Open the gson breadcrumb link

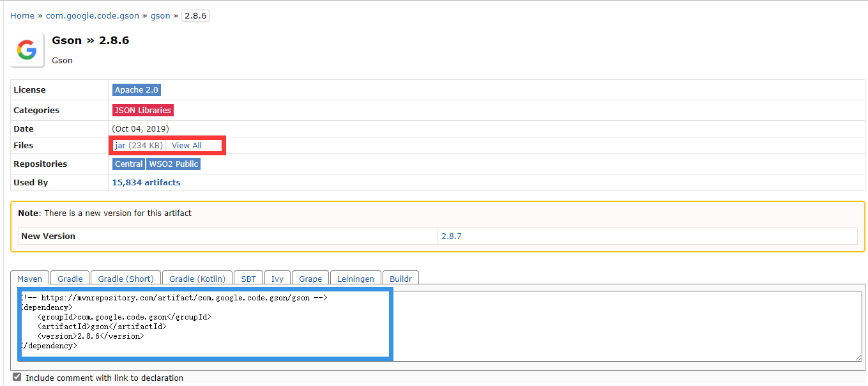point(160,15)
